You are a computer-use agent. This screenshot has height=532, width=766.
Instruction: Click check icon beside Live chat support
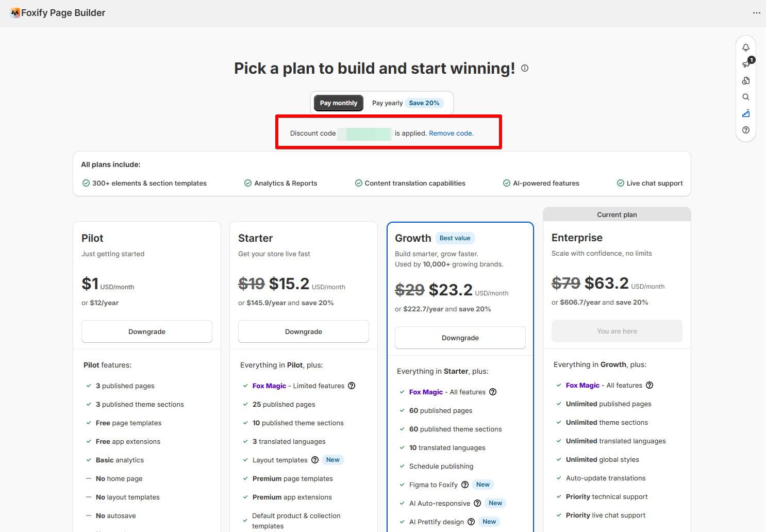tap(621, 183)
